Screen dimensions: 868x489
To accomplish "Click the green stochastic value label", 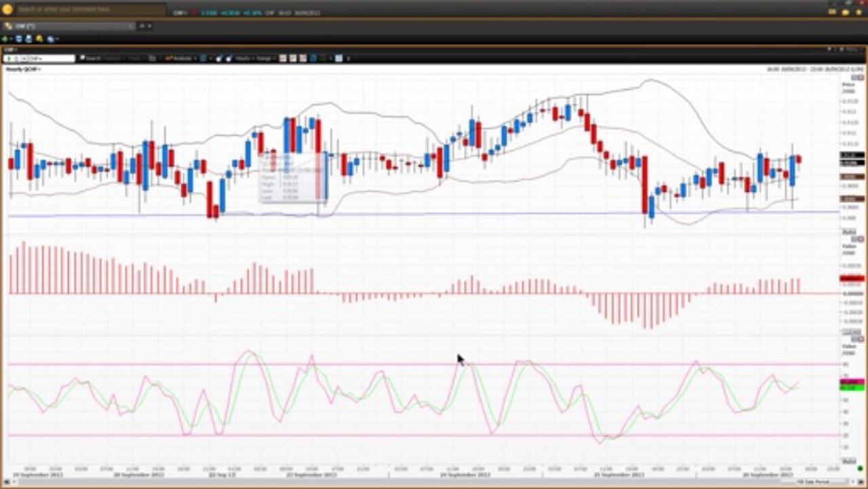I will 852,387.
